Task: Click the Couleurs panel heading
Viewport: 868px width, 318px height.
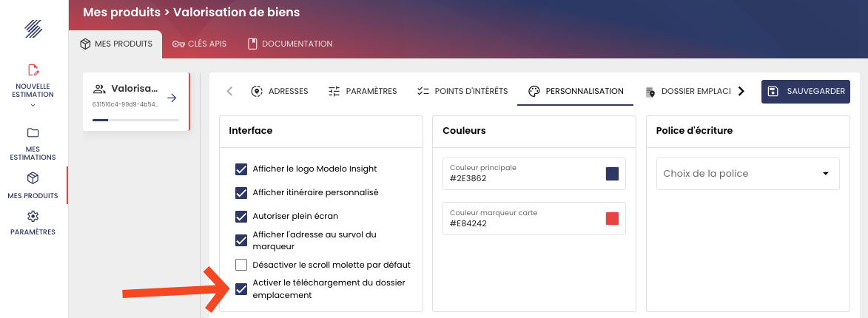Action: 464,130
